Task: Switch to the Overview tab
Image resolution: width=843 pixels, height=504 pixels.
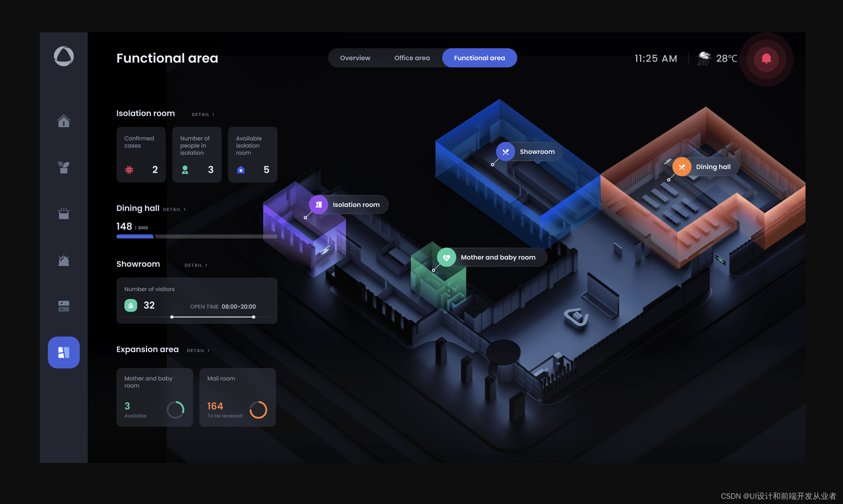Action: click(355, 57)
